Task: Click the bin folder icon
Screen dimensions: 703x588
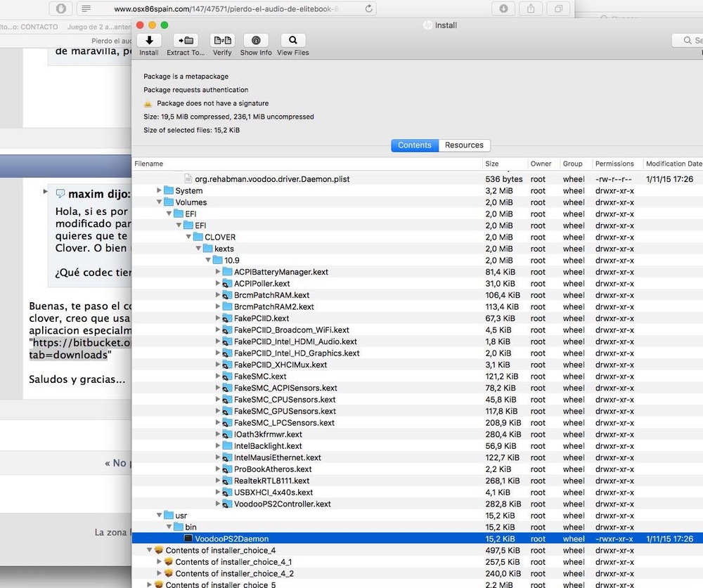Action: tap(179, 527)
